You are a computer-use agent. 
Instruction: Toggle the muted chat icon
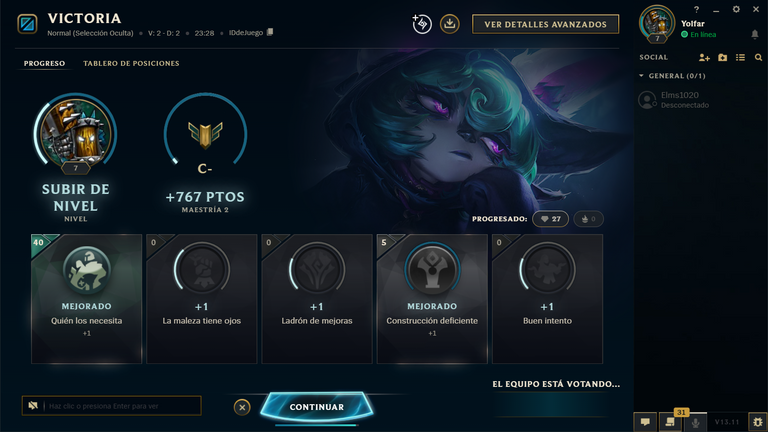pos(33,406)
